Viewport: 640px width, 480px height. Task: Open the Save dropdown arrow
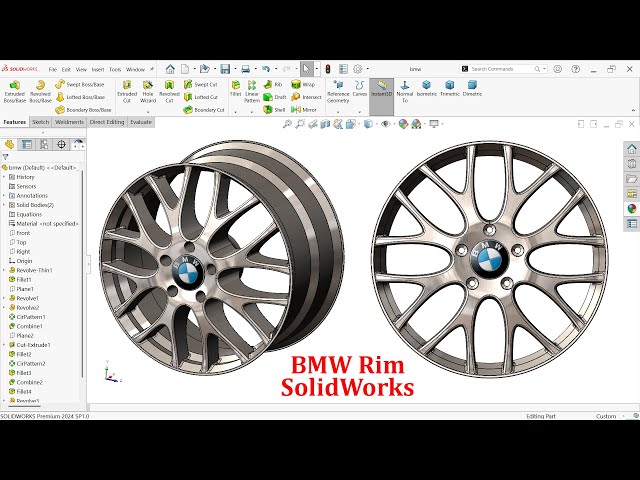235,69
